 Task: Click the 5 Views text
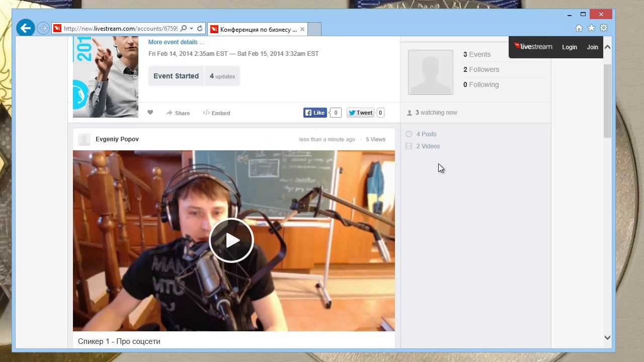tap(375, 139)
